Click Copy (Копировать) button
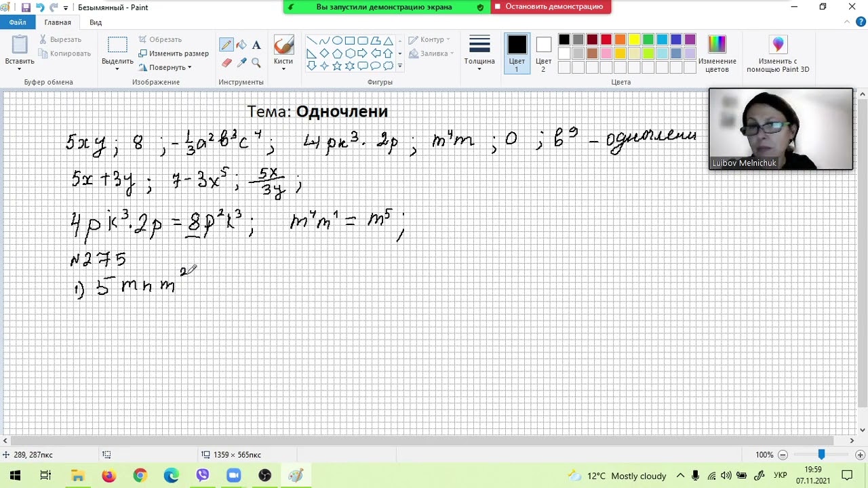Screen dimensions: 868x488 tap(64, 54)
